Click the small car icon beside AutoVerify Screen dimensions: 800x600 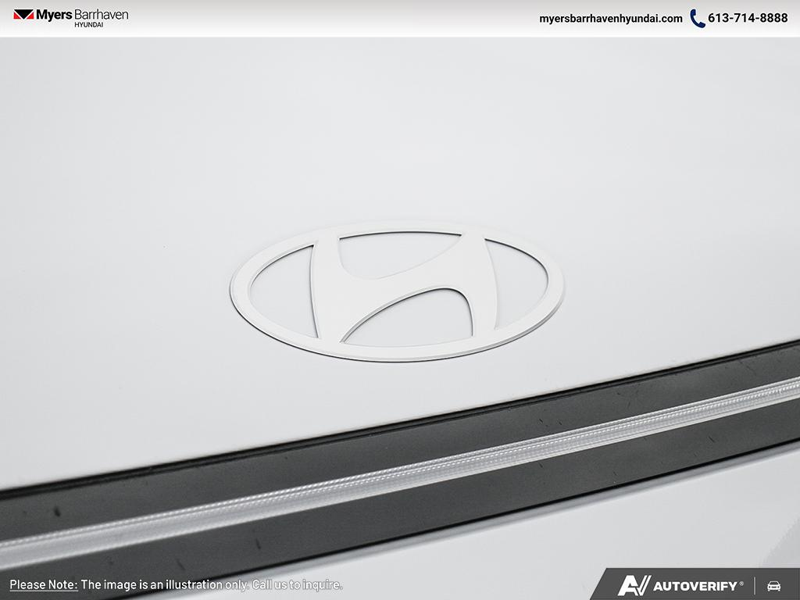click(773, 585)
